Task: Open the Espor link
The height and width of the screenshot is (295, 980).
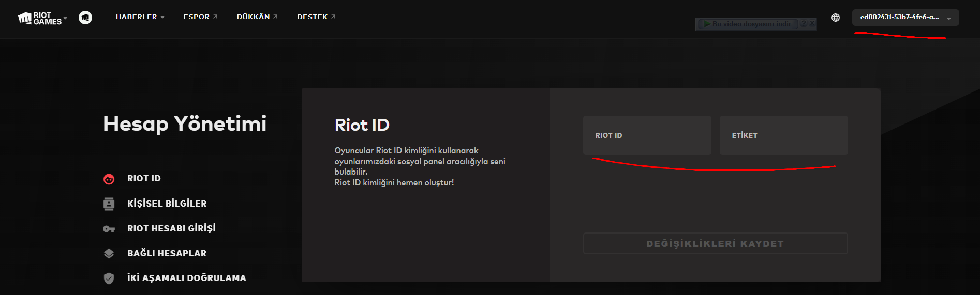Action: pos(200,17)
